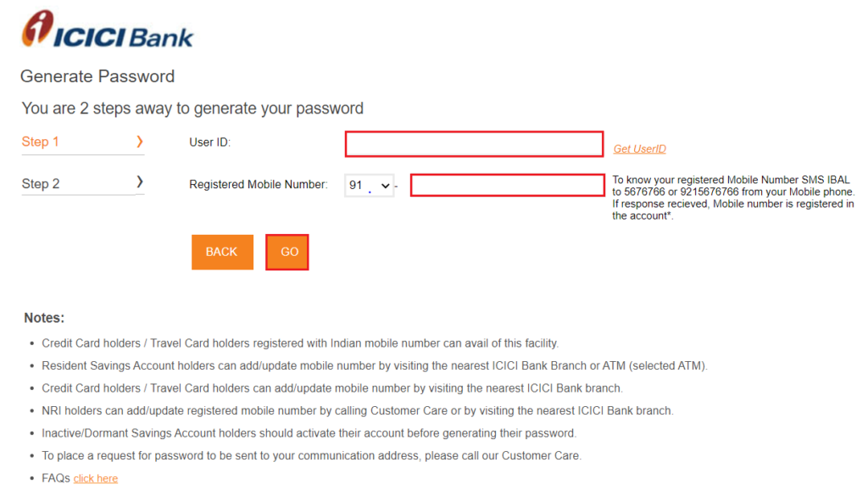Click the ICICI Bank wordmark text
Screen dimensions: 868x501
124,37
